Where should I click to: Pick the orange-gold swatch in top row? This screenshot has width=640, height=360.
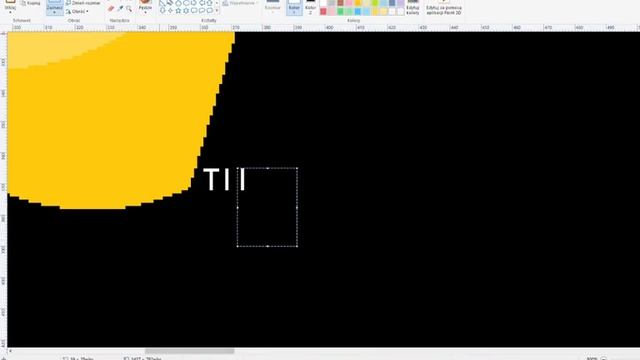[x=358, y=3]
